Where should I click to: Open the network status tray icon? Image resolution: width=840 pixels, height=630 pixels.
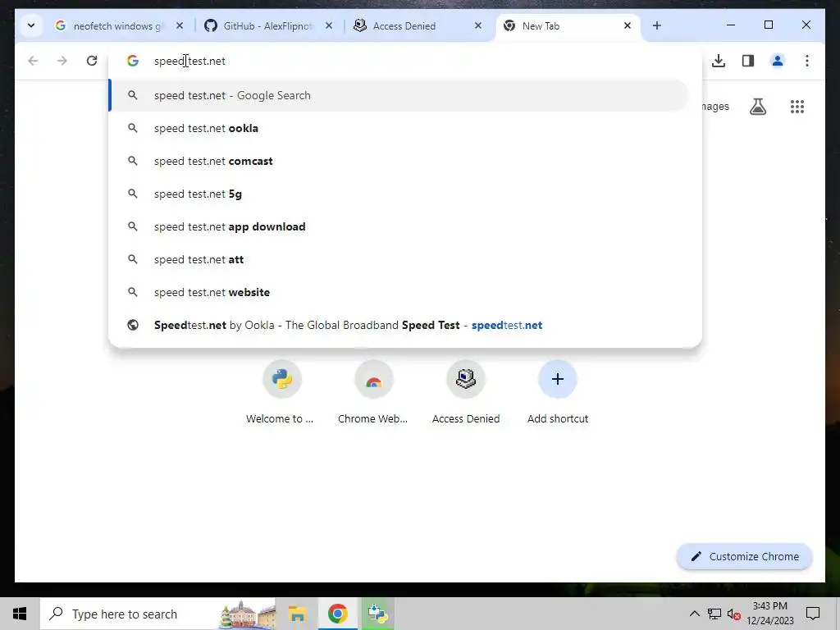714,614
